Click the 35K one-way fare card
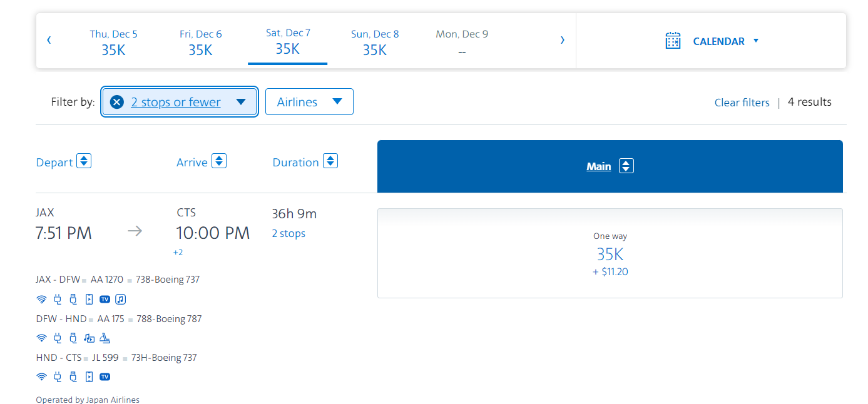Screen dimensions: 868x404 (610, 253)
